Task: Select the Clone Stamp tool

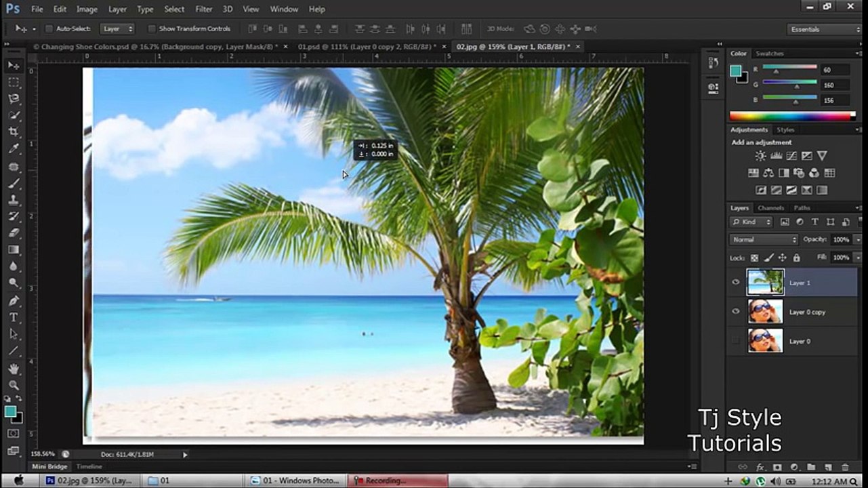Action: tap(14, 200)
